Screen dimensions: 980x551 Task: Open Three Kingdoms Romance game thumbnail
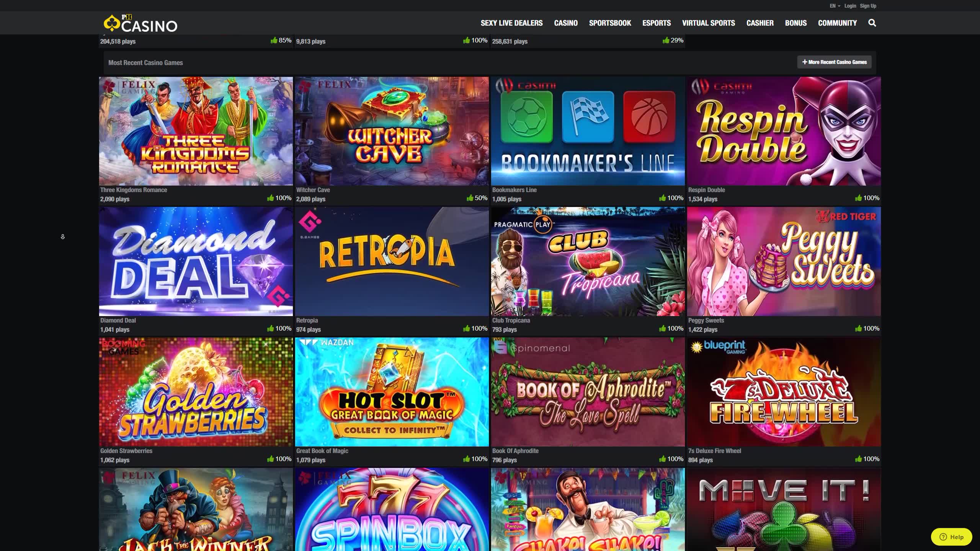pos(196,131)
